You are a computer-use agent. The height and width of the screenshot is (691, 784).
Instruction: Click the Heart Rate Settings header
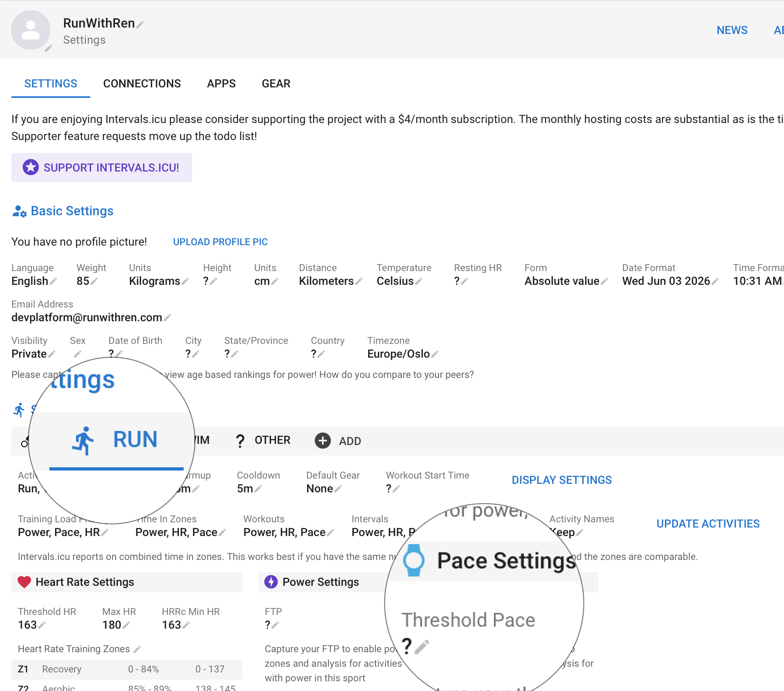point(127,582)
